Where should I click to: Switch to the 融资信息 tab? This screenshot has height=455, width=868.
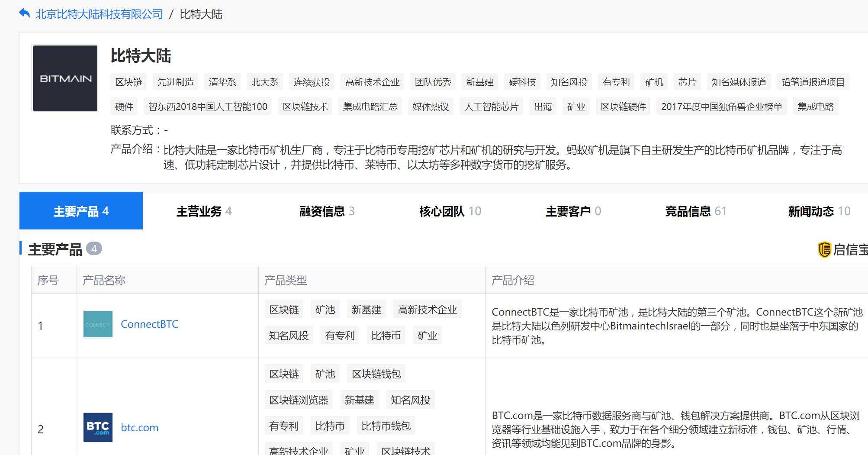[327, 211]
